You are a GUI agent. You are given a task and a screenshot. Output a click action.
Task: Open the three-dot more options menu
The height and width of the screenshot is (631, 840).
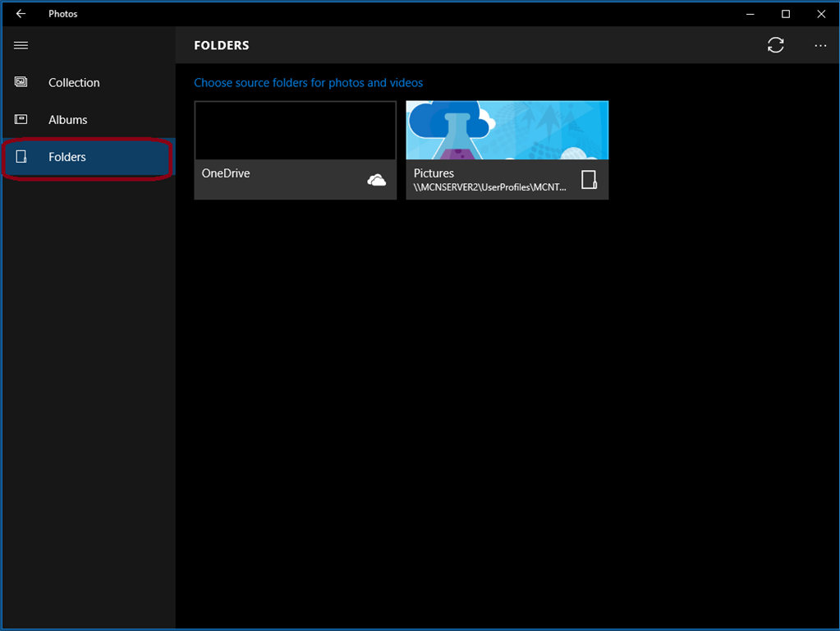coord(819,45)
